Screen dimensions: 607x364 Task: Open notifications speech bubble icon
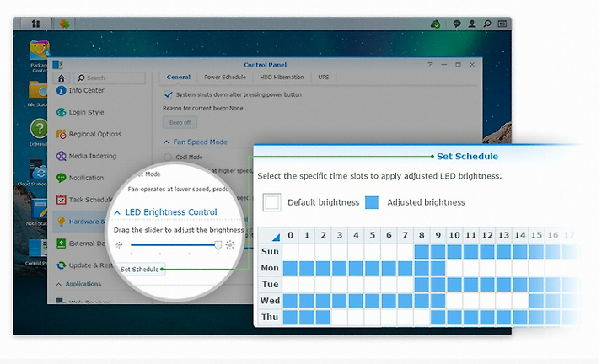tap(457, 24)
